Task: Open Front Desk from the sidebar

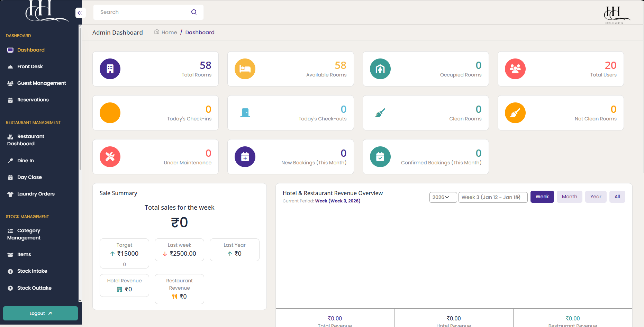Action: point(30,66)
